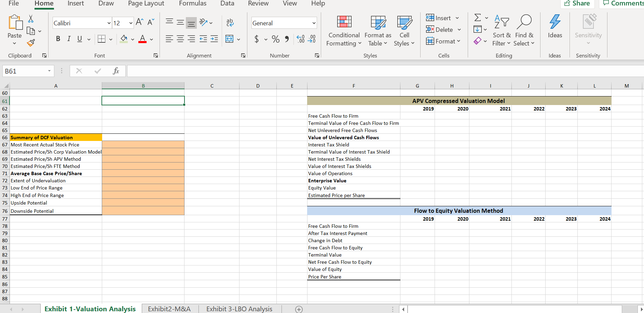Expand font color dropdown arrow

point(151,39)
